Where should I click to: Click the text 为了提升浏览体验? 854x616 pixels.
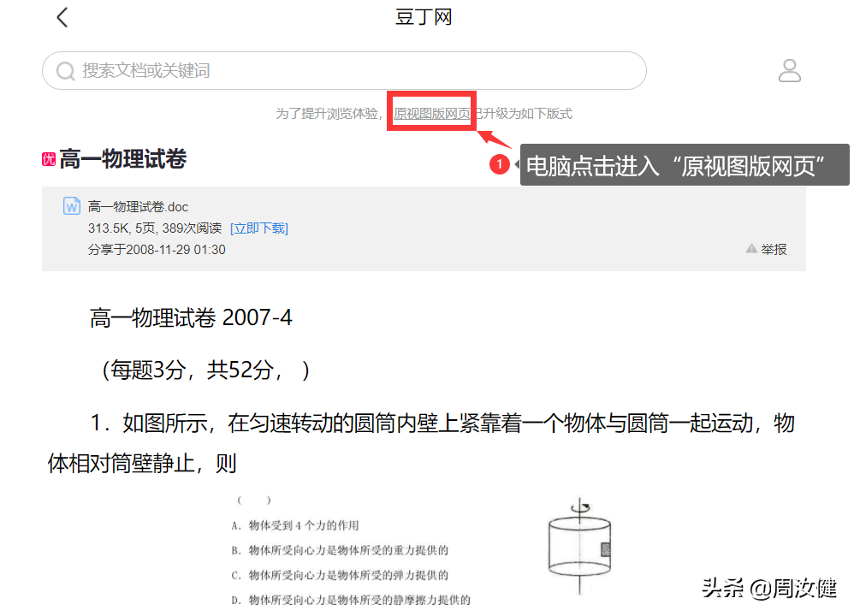pyautogui.click(x=327, y=113)
